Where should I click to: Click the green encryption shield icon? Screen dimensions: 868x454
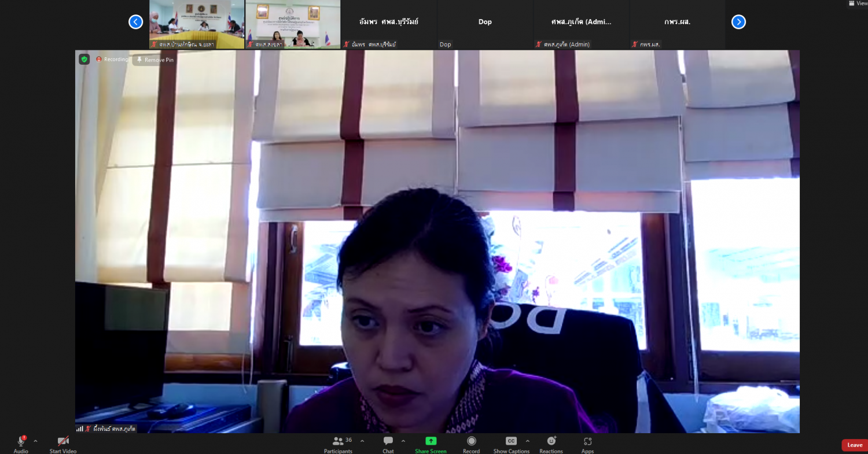pyautogui.click(x=84, y=59)
